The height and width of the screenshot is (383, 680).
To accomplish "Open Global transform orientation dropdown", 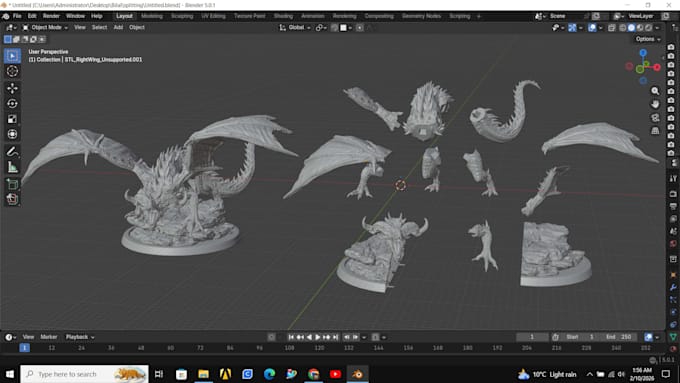I will point(294,28).
